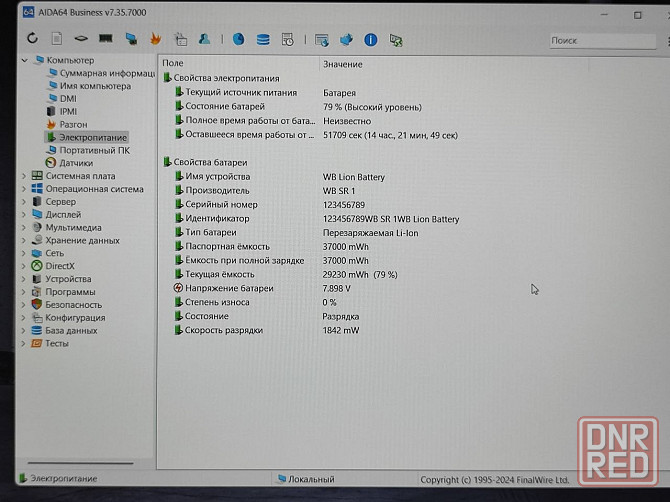Screen dimensions: 670x502
Task: Expand the Системная плата node
Action: 24,176
